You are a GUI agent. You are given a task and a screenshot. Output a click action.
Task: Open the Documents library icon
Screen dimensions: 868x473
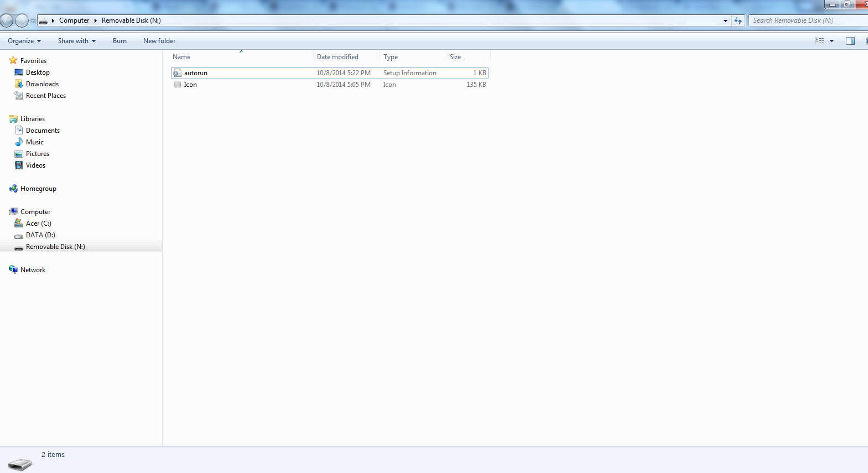click(x=19, y=131)
